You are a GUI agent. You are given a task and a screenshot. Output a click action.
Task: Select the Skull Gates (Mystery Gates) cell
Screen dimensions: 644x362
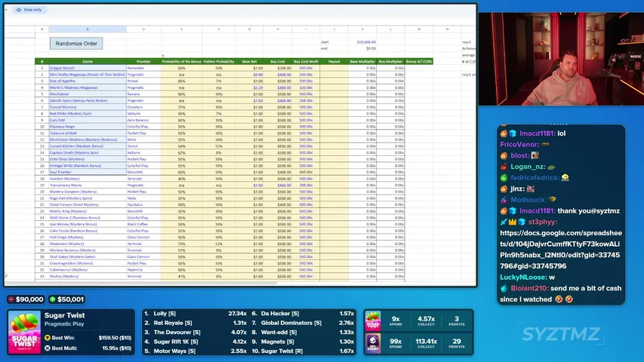[88, 257]
